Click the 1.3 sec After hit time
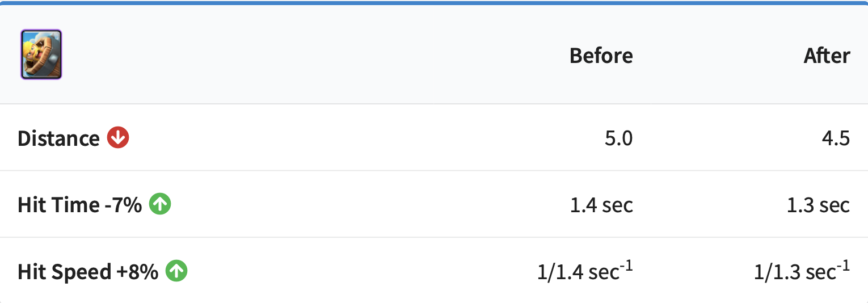Screen dimensions: 868x303 coord(818,205)
